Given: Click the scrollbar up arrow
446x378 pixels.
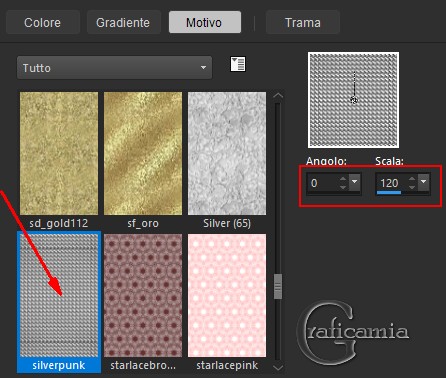Looking at the screenshot, I should 278,96.
